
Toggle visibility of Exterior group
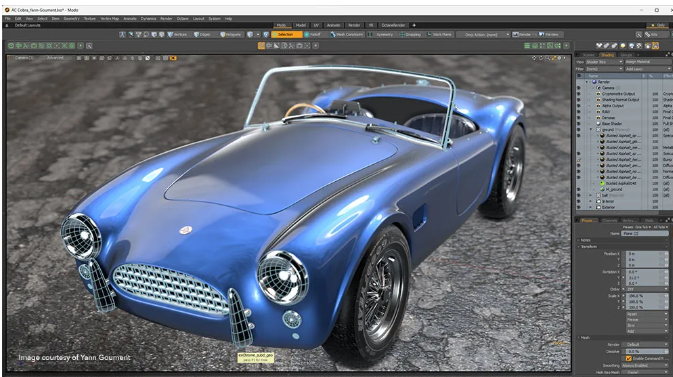point(579,207)
